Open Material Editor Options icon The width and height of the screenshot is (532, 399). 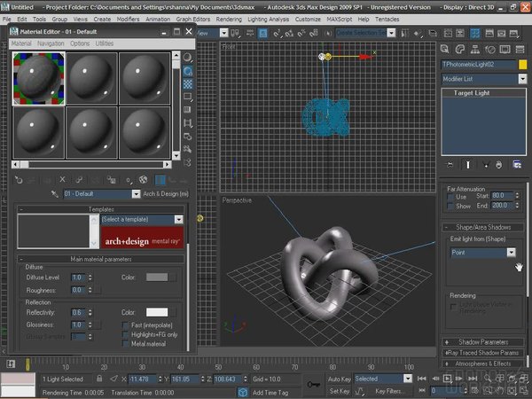(x=188, y=136)
